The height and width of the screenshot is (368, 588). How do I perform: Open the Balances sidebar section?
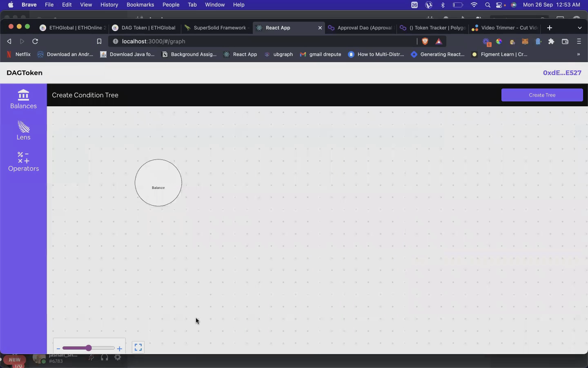[23, 99]
